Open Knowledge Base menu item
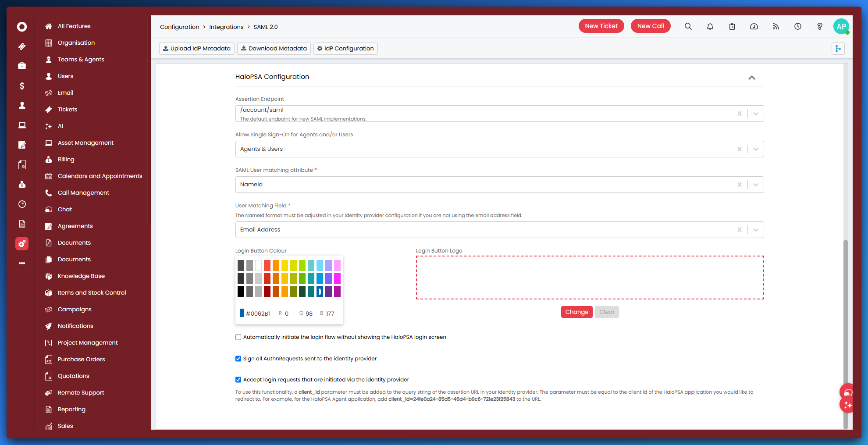 pos(81,276)
